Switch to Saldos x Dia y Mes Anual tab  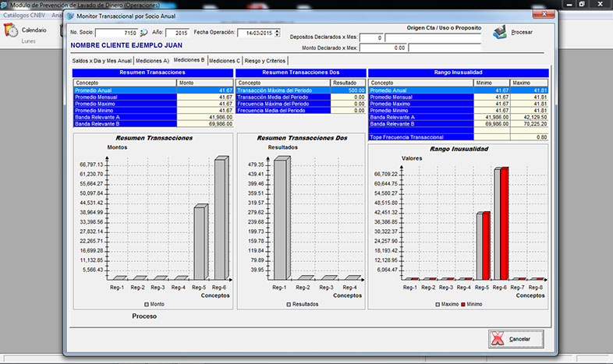[101, 60]
